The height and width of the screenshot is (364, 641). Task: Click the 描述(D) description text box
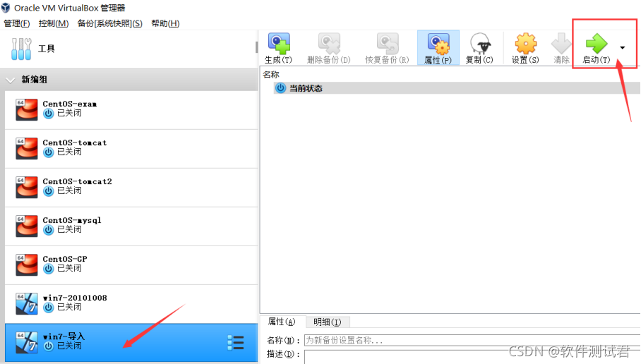coord(472,356)
